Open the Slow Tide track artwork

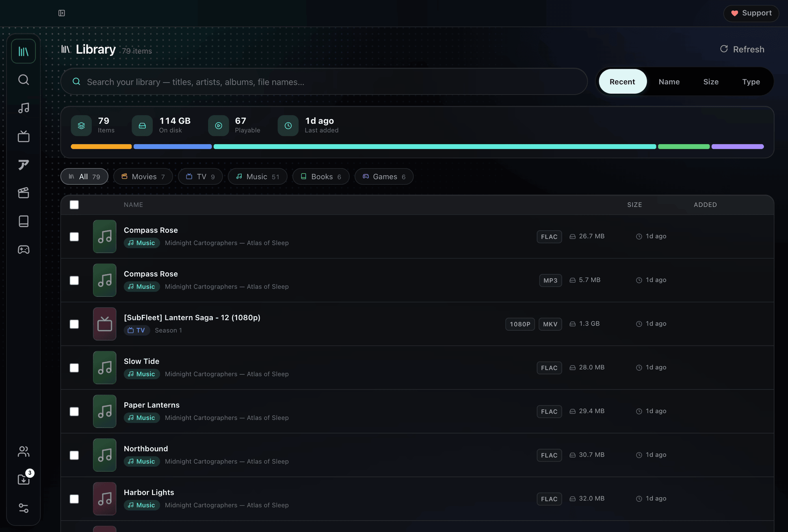tap(104, 368)
